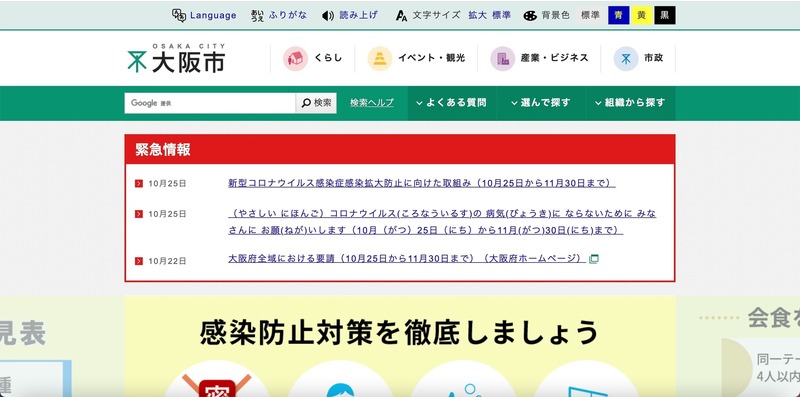Select the black 黒 background swatch

pos(665,15)
